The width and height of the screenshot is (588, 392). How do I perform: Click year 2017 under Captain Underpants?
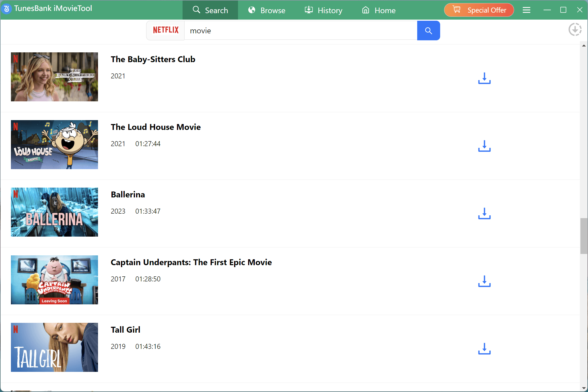[118, 279]
